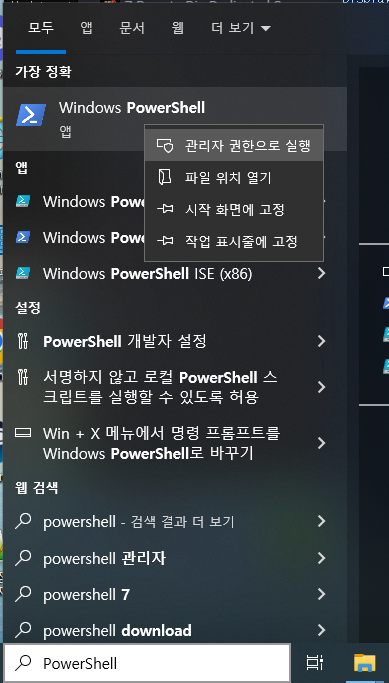Click the large Windows PowerShell best-match icon
This screenshot has height=683, width=389.
coord(31,115)
